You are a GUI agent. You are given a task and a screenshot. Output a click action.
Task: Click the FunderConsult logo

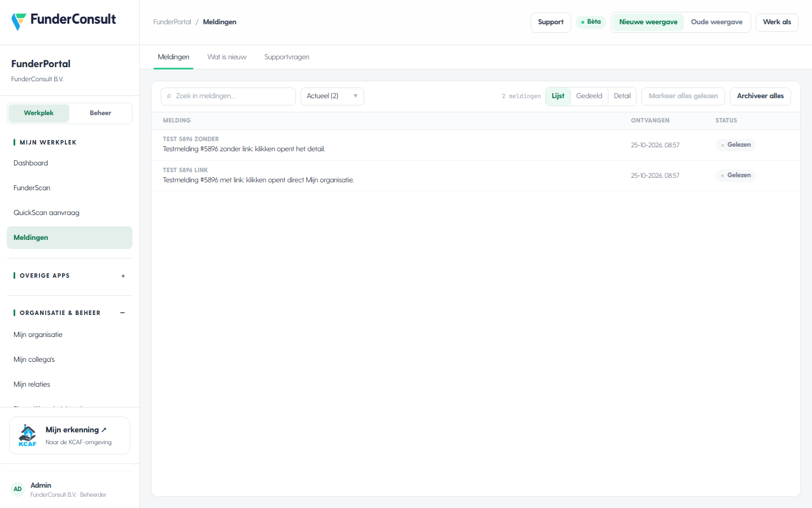[64, 21]
